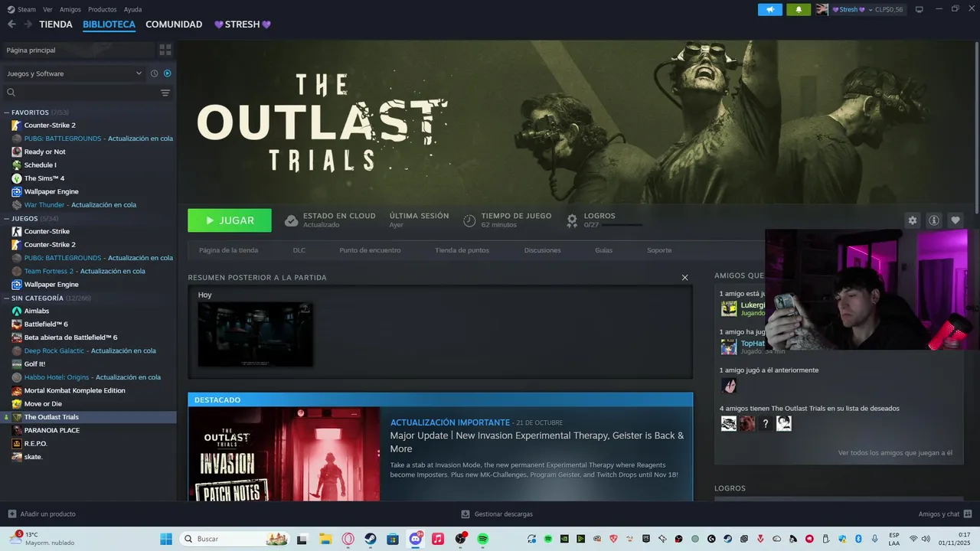The height and width of the screenshot is (551, 980).
Task: Click the Cloud status icon
Action: click(x=291, y=220)
